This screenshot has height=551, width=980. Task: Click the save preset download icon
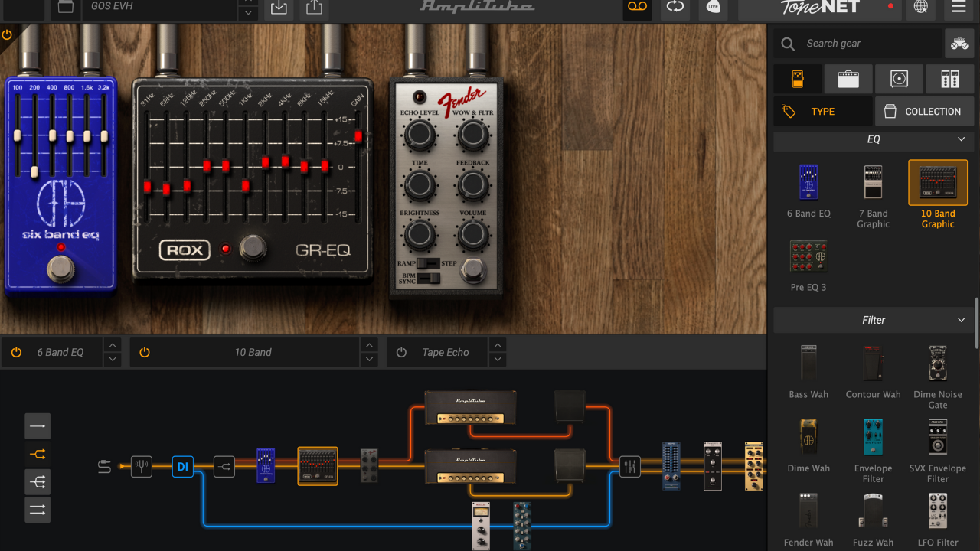pyautogui.click(x=279, y=8)
